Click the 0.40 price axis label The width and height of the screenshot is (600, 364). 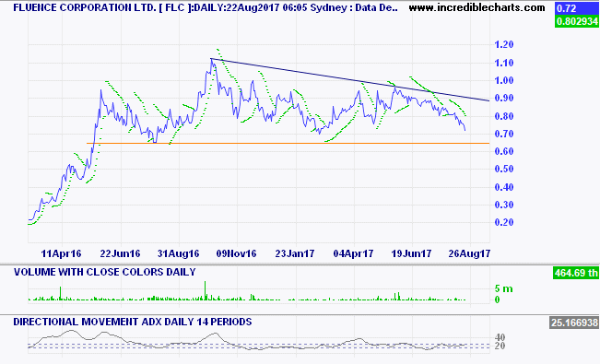point(503,187)
